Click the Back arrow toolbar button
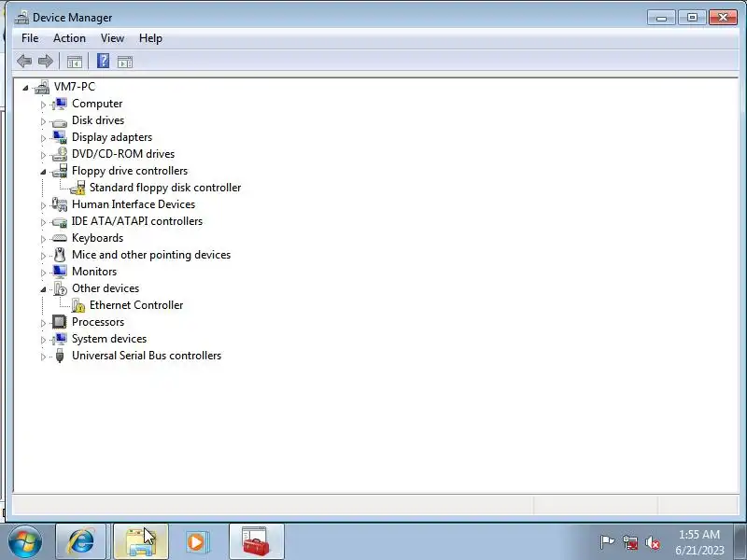The height and width of the screenshot is (560, 747). coord(24,61)
